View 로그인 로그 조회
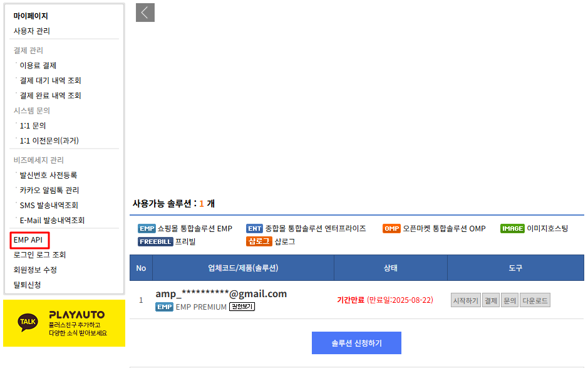588x368 pixels. [x=39, y=255]
